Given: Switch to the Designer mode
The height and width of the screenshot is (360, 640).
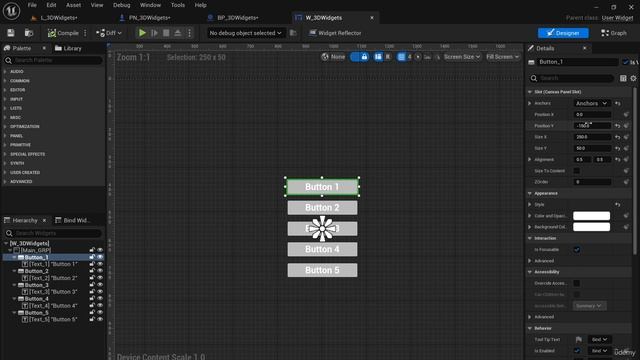Looking at the screenshot, I should 563,33.
